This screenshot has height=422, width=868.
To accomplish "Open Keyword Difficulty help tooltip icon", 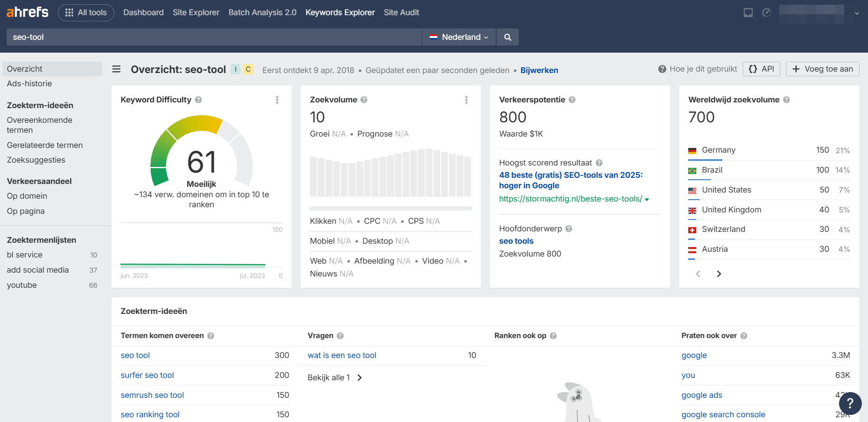I will point(198,100).
